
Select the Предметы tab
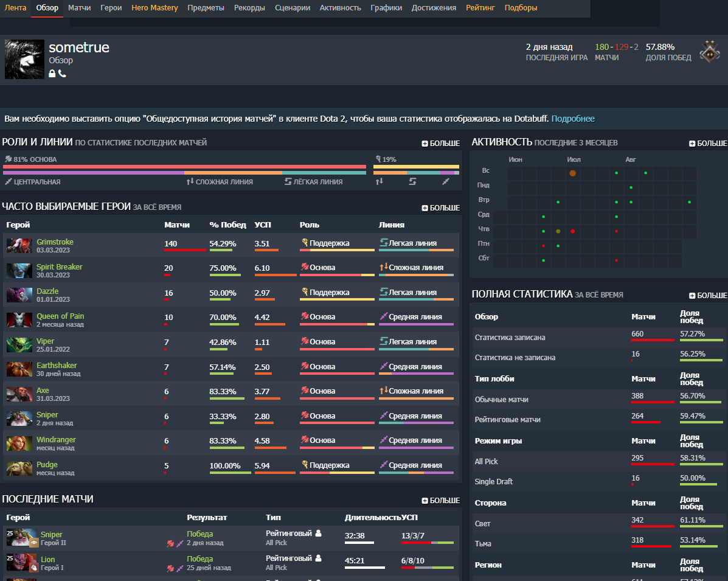pyautogui.click(x=206, y=8)
